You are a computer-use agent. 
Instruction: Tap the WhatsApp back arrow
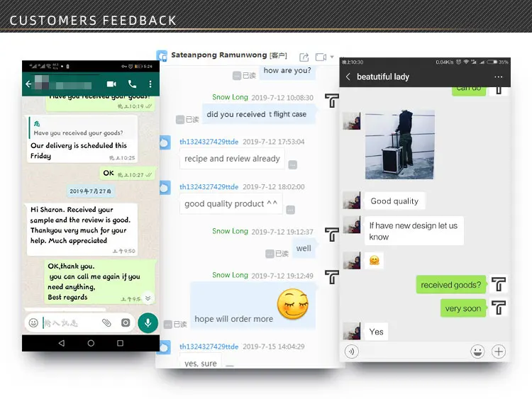[x=28, y=84]
